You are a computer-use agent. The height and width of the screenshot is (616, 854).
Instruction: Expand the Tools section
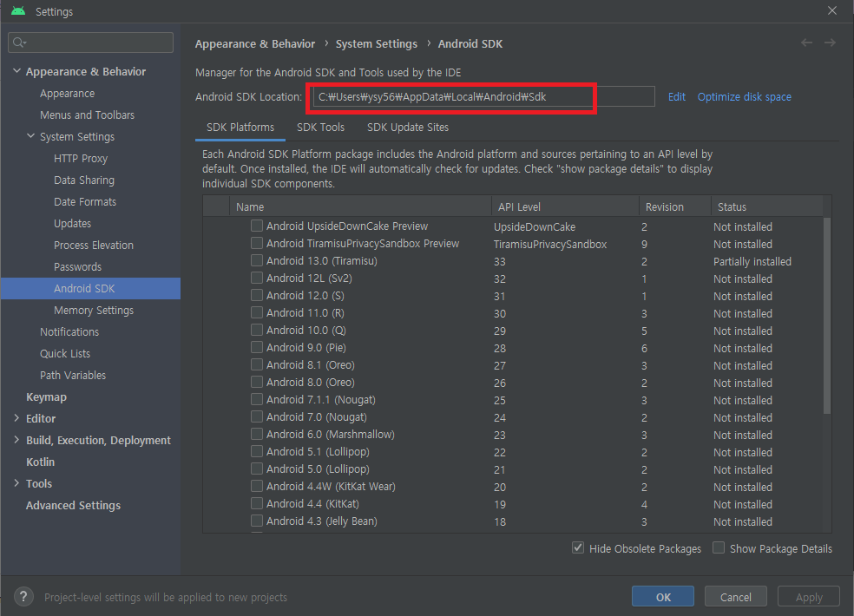pyautogui.click(x=16, y=483)
